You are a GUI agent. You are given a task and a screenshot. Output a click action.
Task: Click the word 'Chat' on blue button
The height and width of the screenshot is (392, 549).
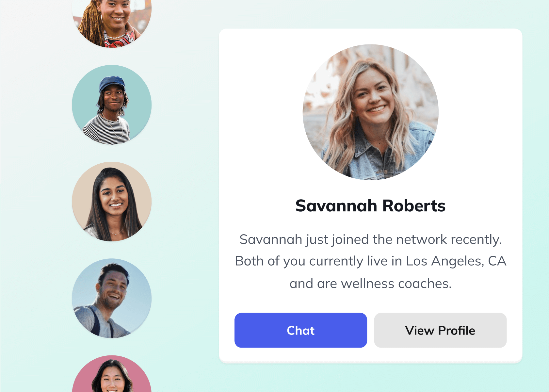click(x=300, y=331)
